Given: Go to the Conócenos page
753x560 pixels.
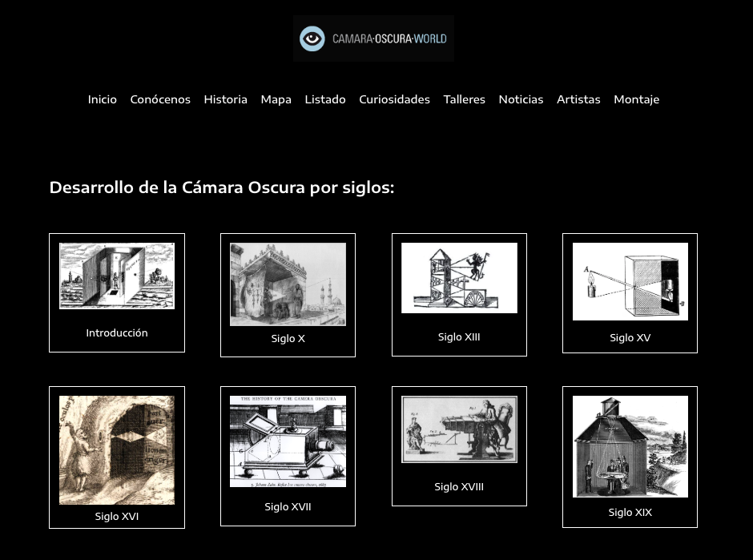Looking at the screenshot, I should [x=160, y=99].
